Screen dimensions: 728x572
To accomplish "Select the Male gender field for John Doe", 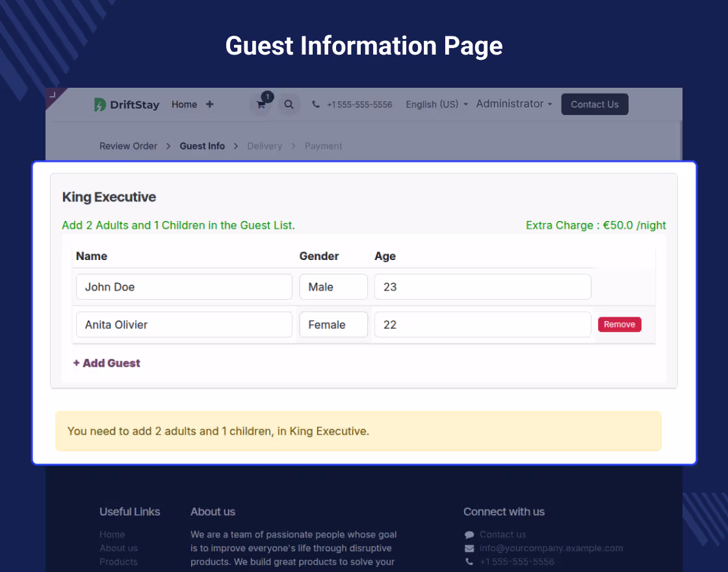I will point(333,287).
